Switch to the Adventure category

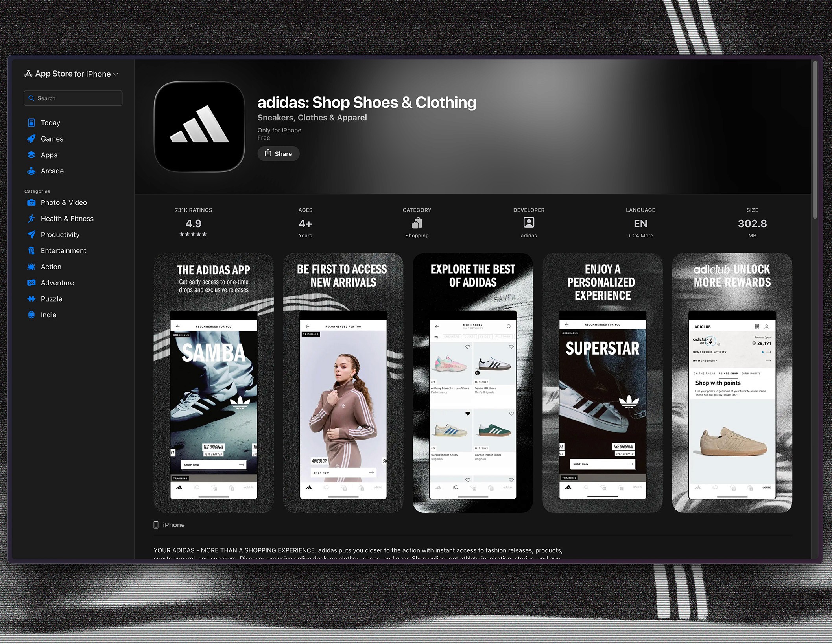coord(57,282)
